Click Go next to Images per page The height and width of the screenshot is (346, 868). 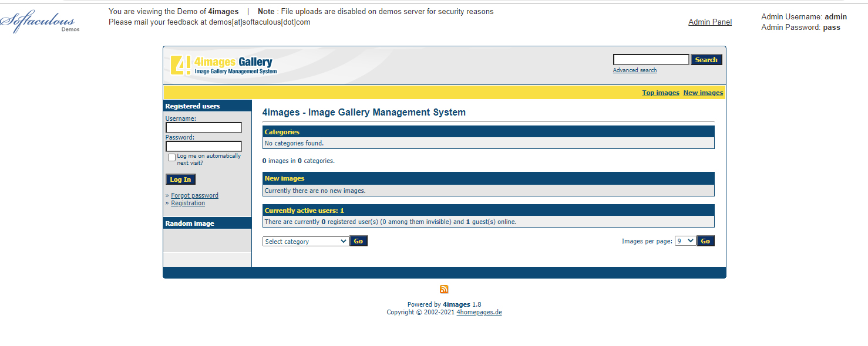click(x=705, y=241)
